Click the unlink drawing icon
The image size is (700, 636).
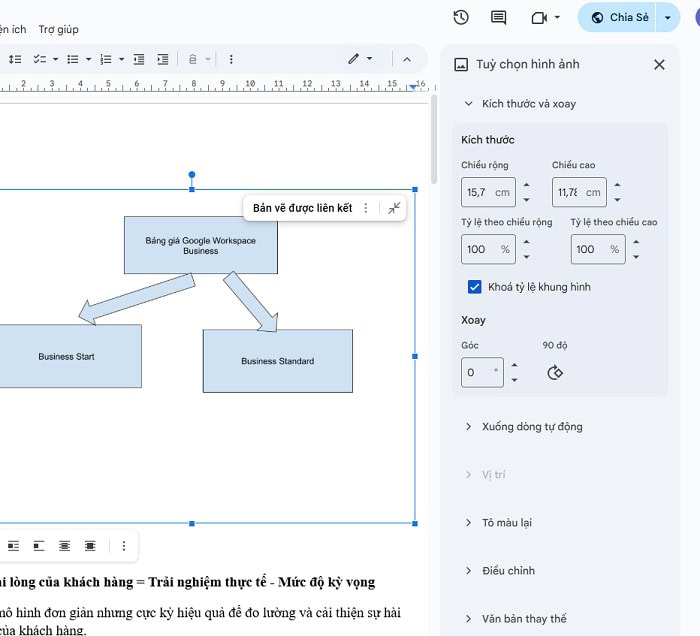(394, 208)
